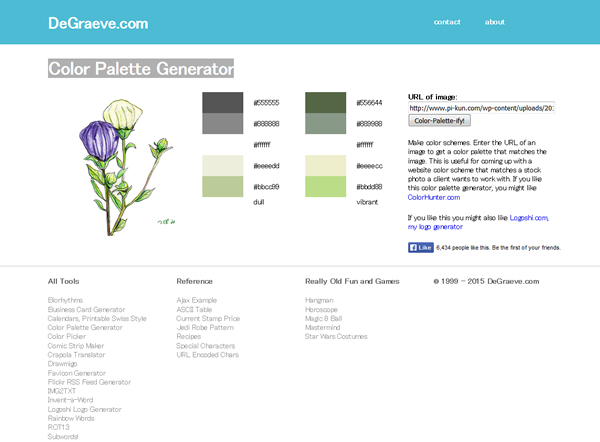600x442 pixels.
Task: Open the ROT13 link
Action: pyautogui.click(x=59, y=427)
